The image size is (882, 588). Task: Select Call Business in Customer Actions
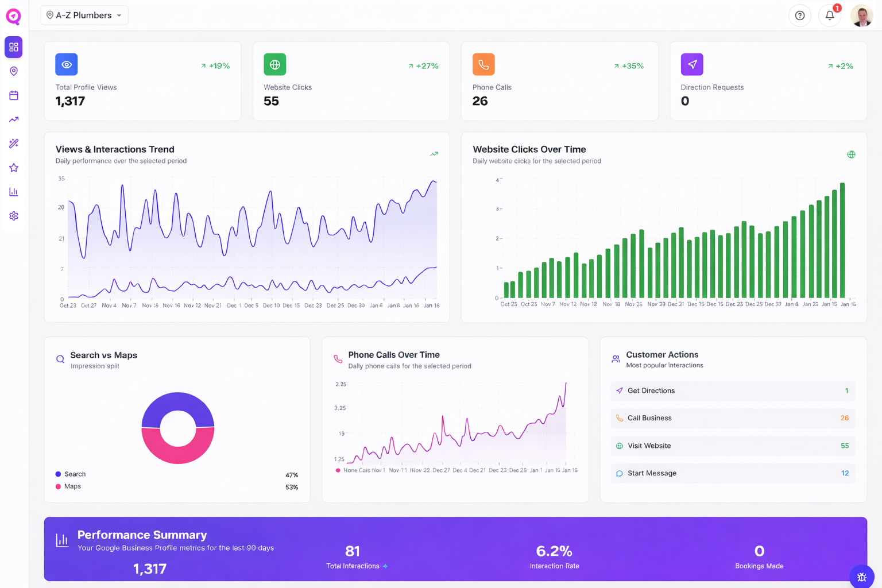(x=732, y=418)
